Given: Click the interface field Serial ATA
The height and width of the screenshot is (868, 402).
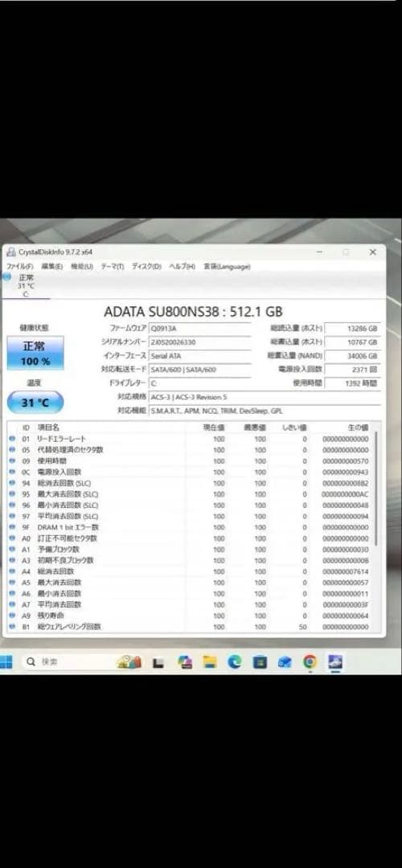Looking at the screenshot, I should (x=200, y=356).
